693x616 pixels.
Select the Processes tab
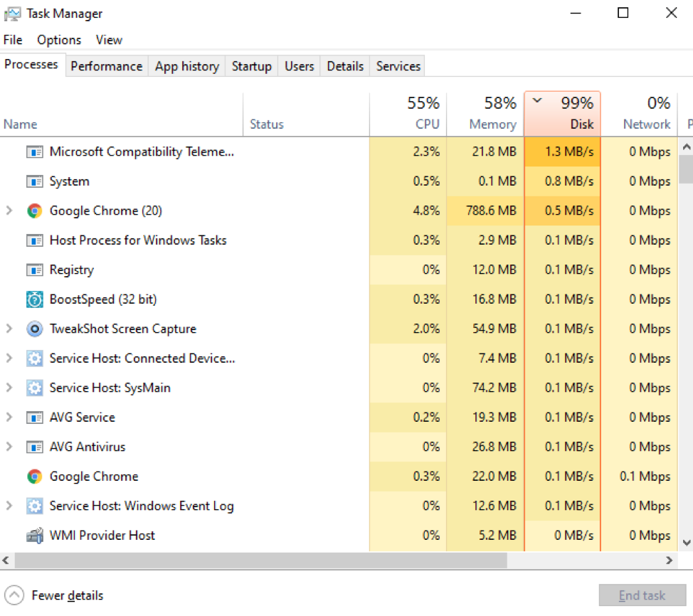point(31,65)
